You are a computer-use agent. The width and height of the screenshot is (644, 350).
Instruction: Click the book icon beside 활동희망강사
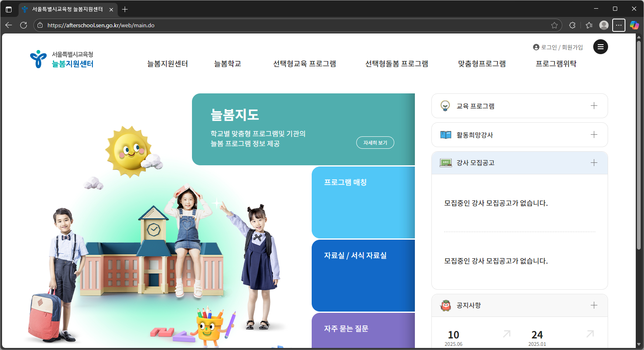[x=445, y=134]
